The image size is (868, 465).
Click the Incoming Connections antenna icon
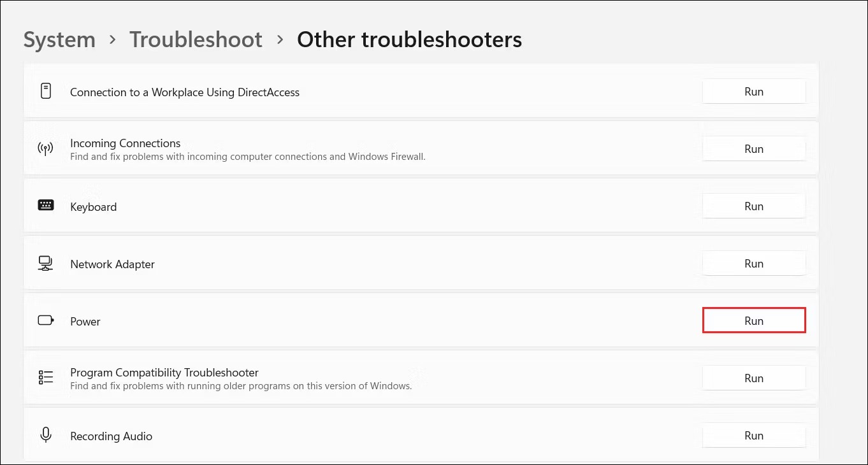(x=46, y=149)
